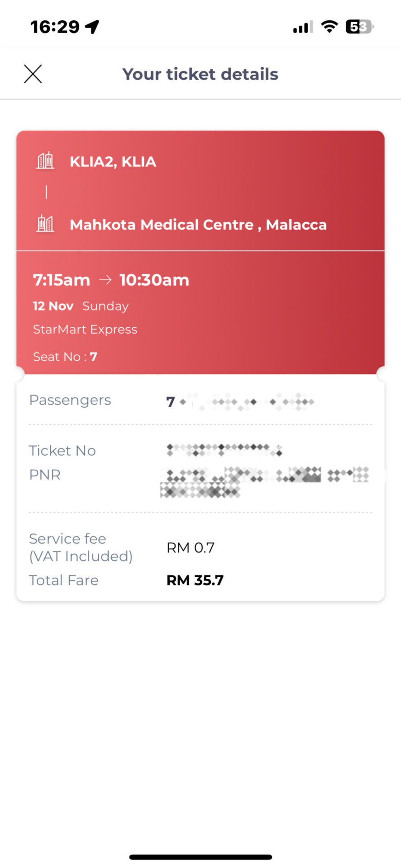Image resolution: width=401 pixels, height=868 pixels.
Task: Tap the location arrow in status bar
Action: (x=92, y=27)
